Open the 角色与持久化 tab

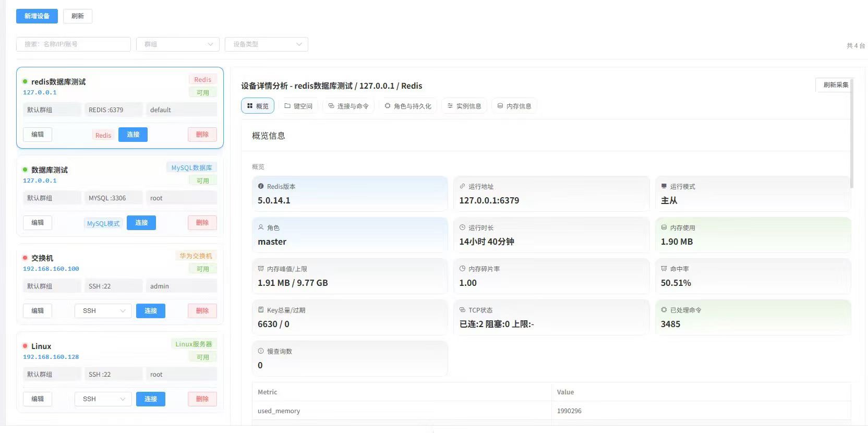(x=408, y=106)
